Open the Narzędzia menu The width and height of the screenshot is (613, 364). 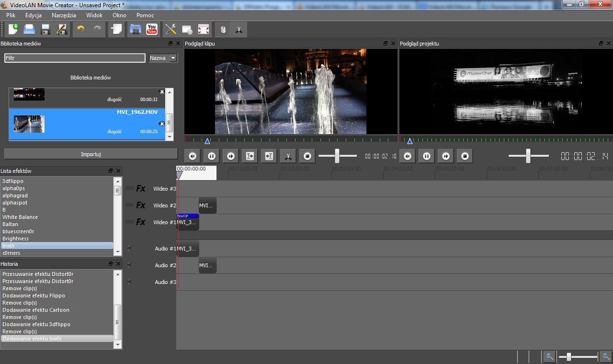coord(64,15)
